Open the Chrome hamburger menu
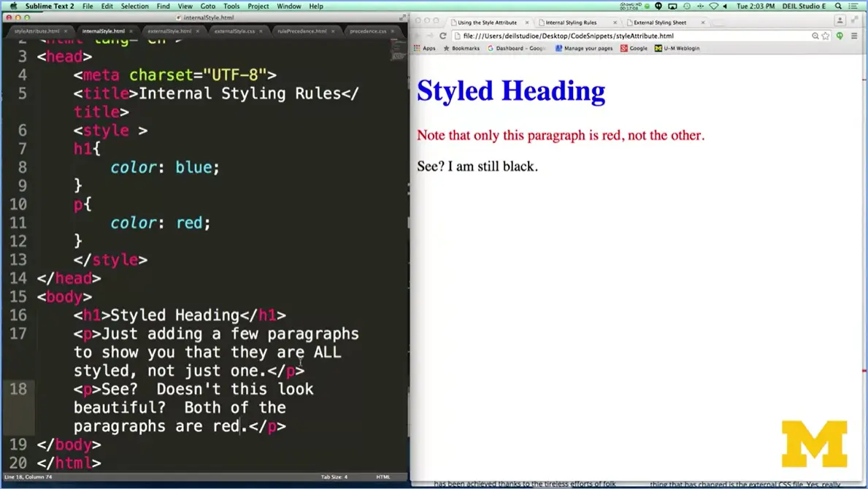This screenshot has width=868, height=489. pos(855,36)
